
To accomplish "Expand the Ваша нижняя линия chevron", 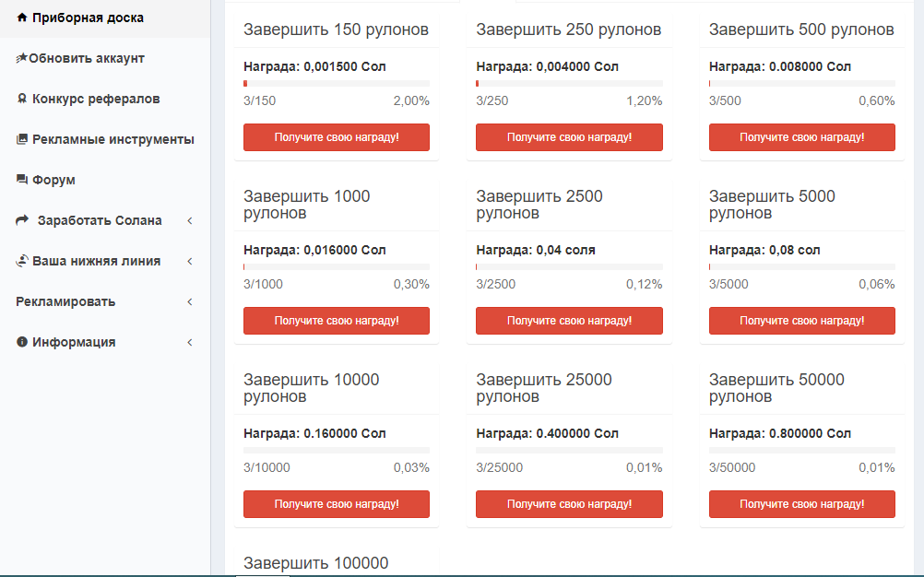I will 190,262.
